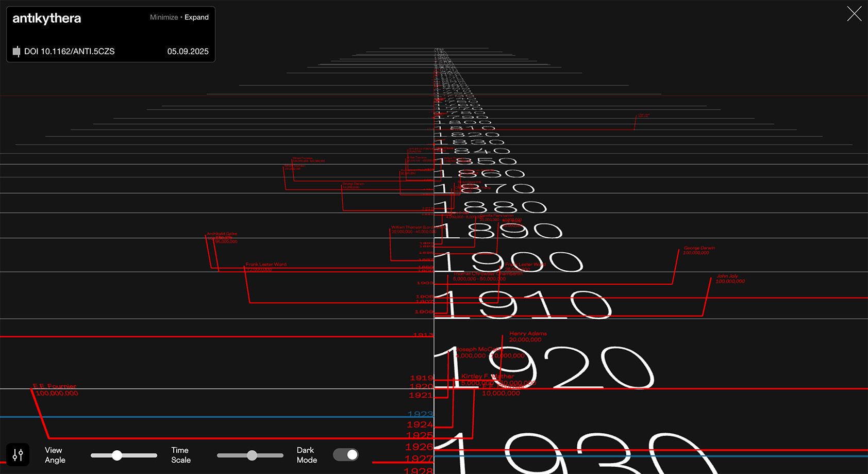This screenshot has width=868, height=474.
Task: Select the 1850 decade label
Action: 476,161
